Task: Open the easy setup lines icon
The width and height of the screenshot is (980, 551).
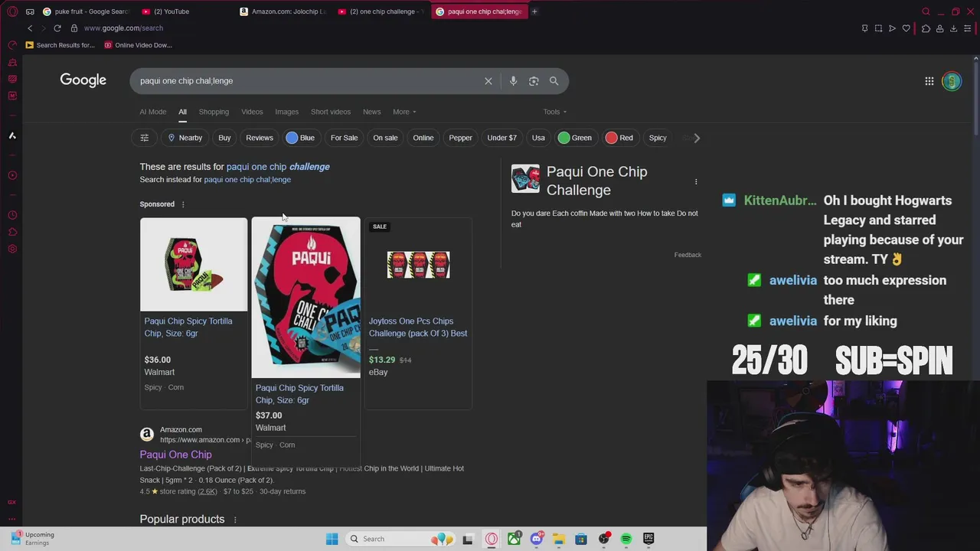Action: (x=967, y=28)
